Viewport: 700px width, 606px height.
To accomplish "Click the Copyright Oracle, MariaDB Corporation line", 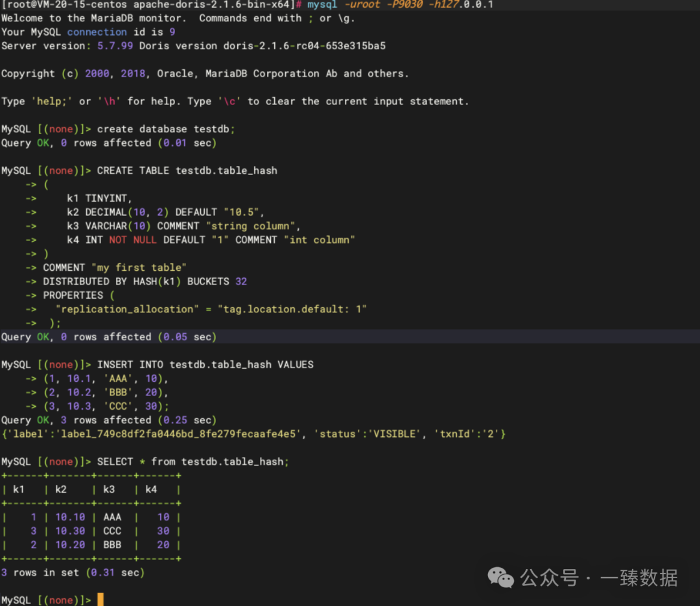I will (205, 74).
